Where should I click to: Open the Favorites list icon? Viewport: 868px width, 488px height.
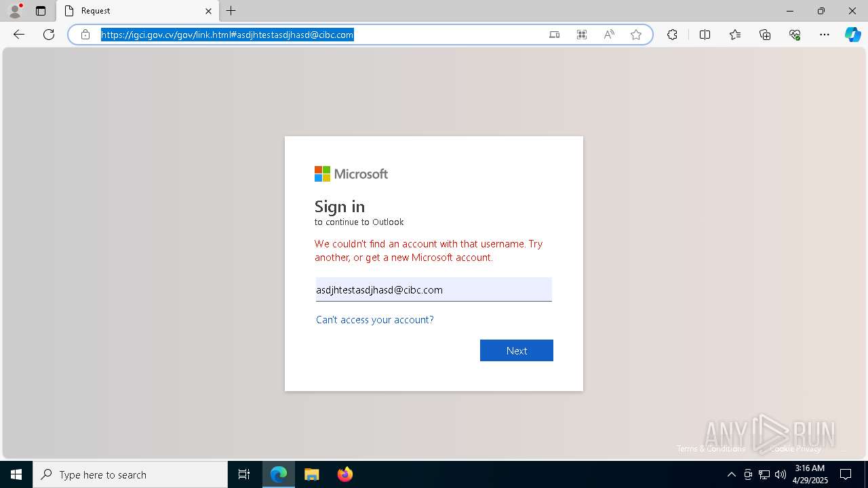click(735, 35)
